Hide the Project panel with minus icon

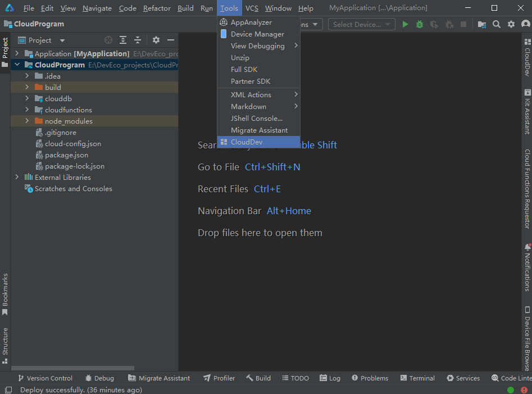[x=171, y=40]
